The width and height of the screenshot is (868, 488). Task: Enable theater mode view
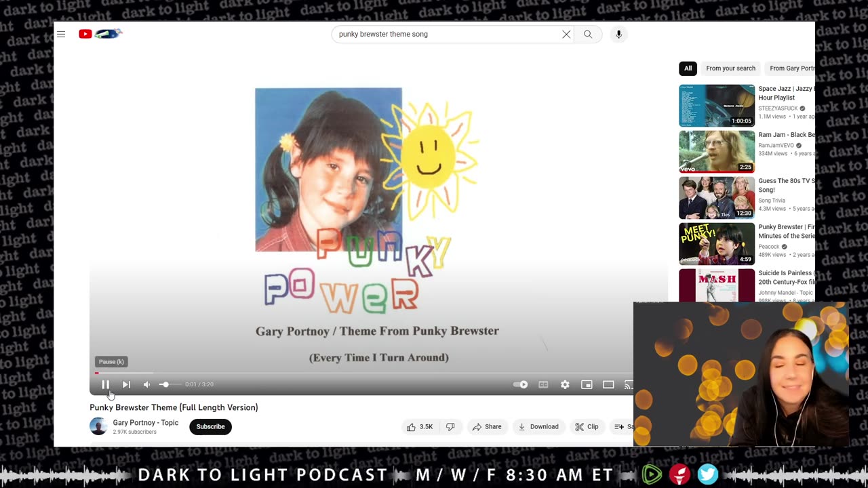[x=608, y=384]
